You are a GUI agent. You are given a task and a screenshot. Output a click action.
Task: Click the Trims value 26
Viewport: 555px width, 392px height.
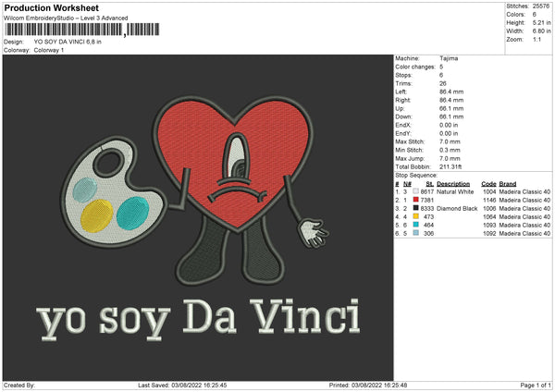coord(443,83)
